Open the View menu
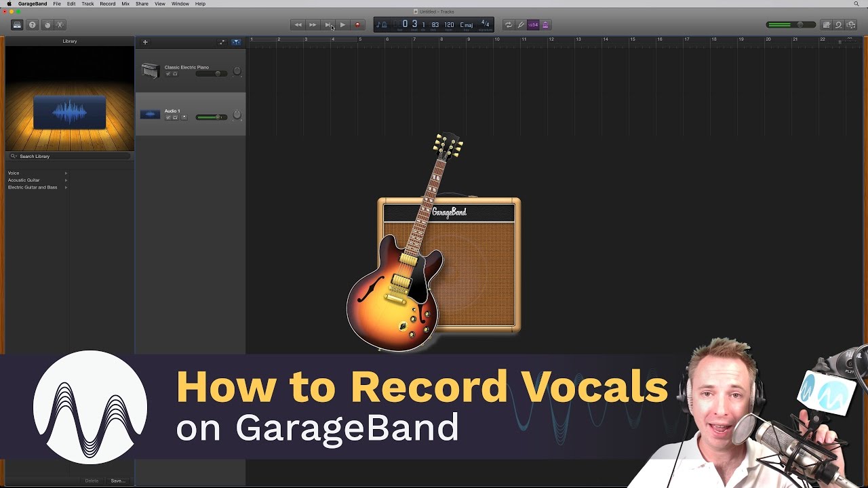This screenshot has height=488, width=868. click(159, 3)
